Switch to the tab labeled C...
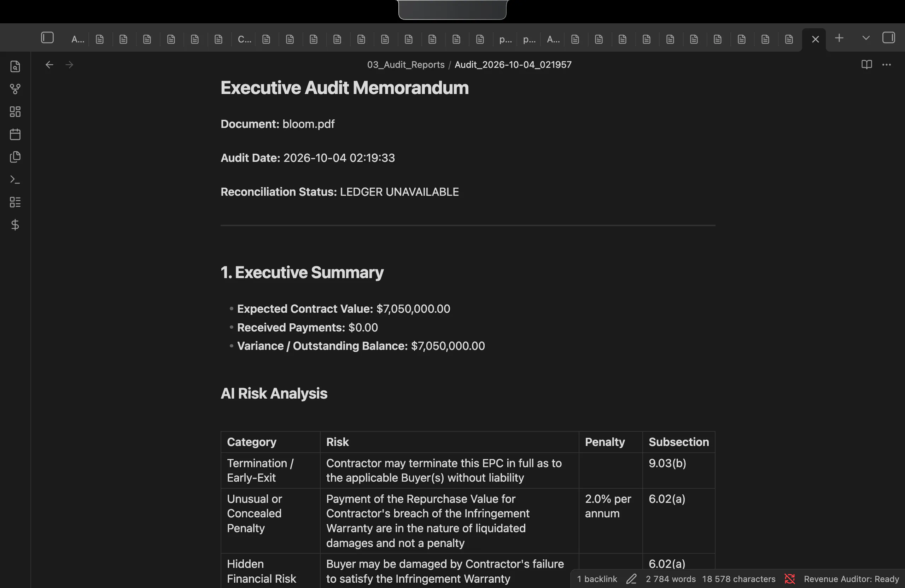This screenshot has height=588, width=905. (x=244, y=39)
